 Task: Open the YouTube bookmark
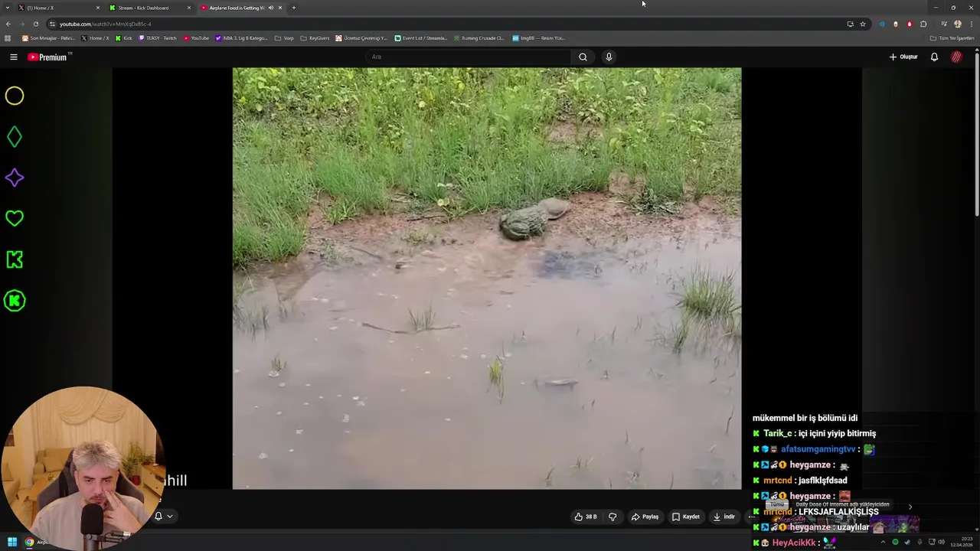pyautogui.click(x=195, y=38)
